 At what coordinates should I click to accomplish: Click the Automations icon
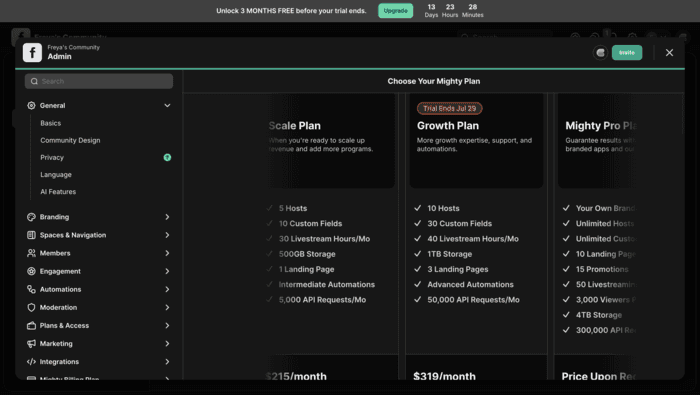click(x=31, y=289)
